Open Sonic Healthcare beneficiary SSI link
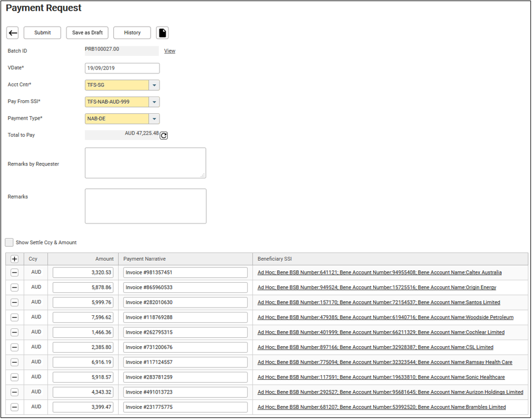532x419 pixels. 381,377
